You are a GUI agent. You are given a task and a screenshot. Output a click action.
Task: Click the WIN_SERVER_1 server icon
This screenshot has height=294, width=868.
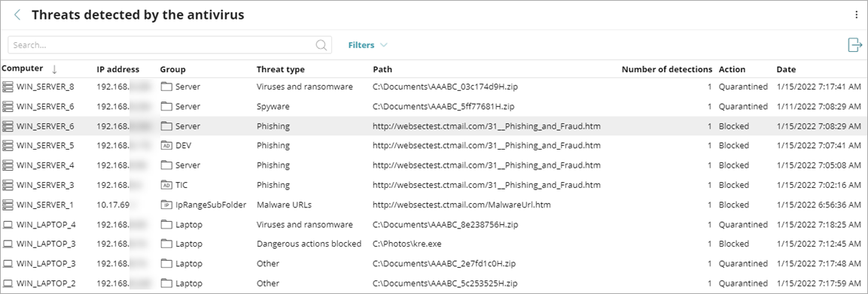point(8,205)
